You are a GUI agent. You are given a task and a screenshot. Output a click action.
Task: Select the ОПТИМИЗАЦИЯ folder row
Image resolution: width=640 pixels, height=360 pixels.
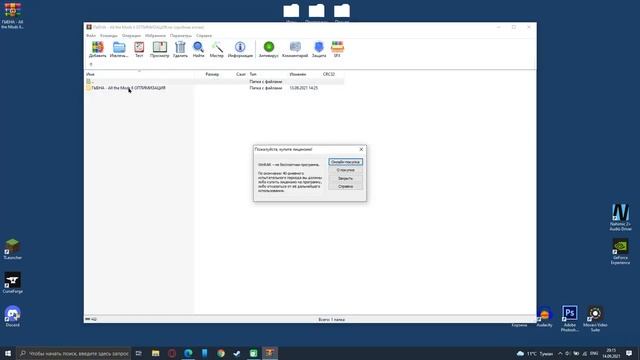tap(214, 88)
